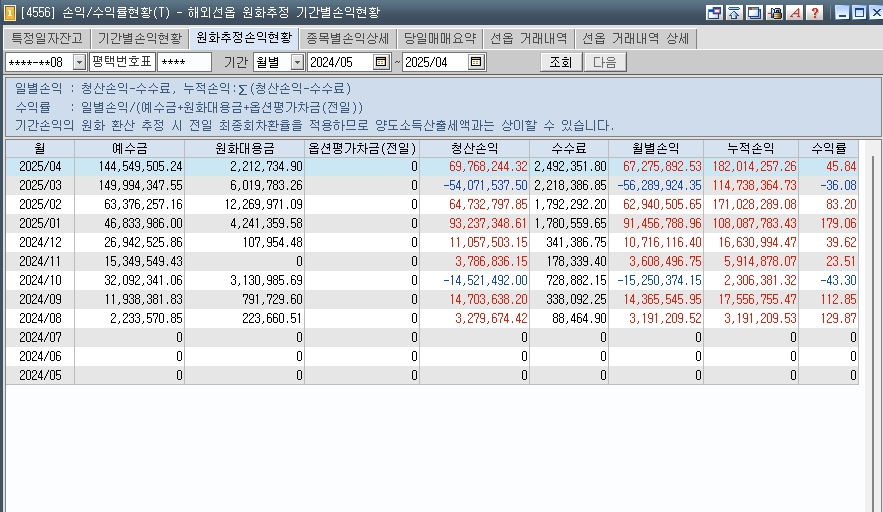This screenshot has height=512, width=883.
Task: Open the 종목별손익상세 tab
Action: click(347, 38)
